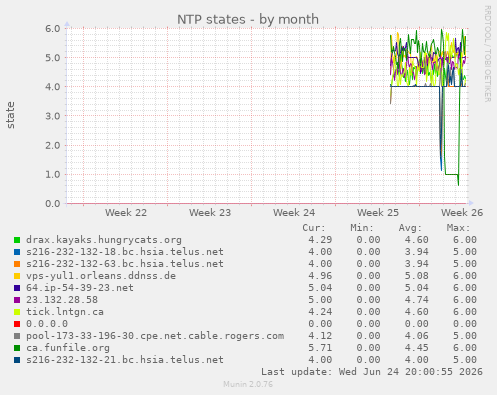Image resolution: width=497 pixels, height=395 pixels.
Task: Click the Min: column header
Action: 362,228
